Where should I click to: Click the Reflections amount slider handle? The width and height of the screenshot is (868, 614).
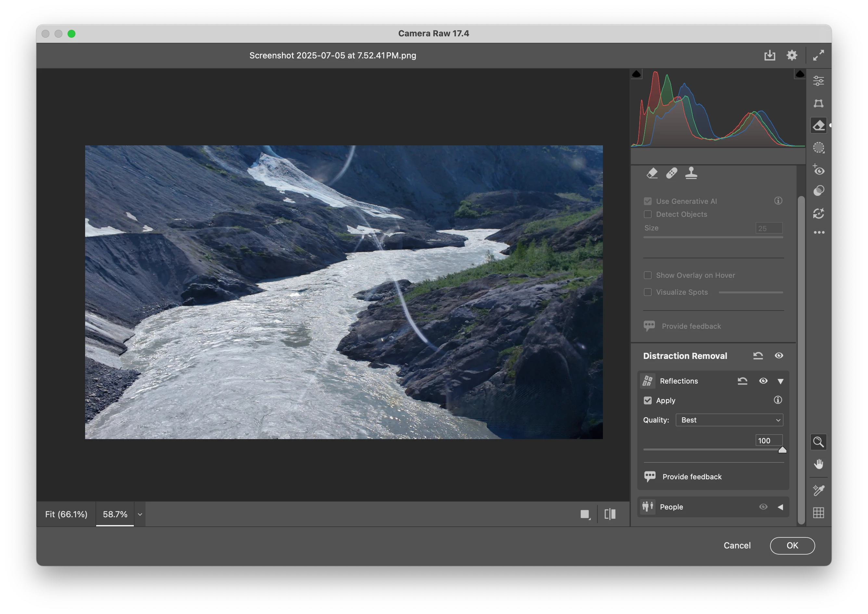pyautogui.click(x=782, y=450)
